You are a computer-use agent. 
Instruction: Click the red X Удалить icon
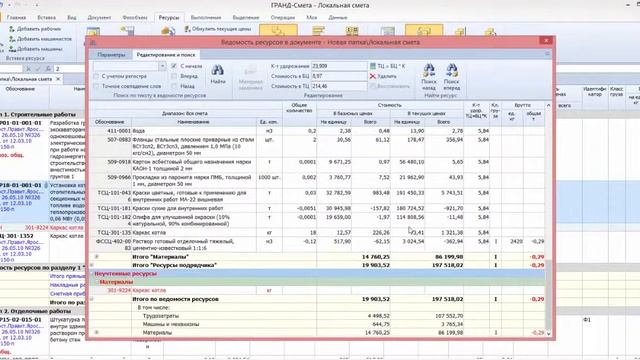pos(373,76)
